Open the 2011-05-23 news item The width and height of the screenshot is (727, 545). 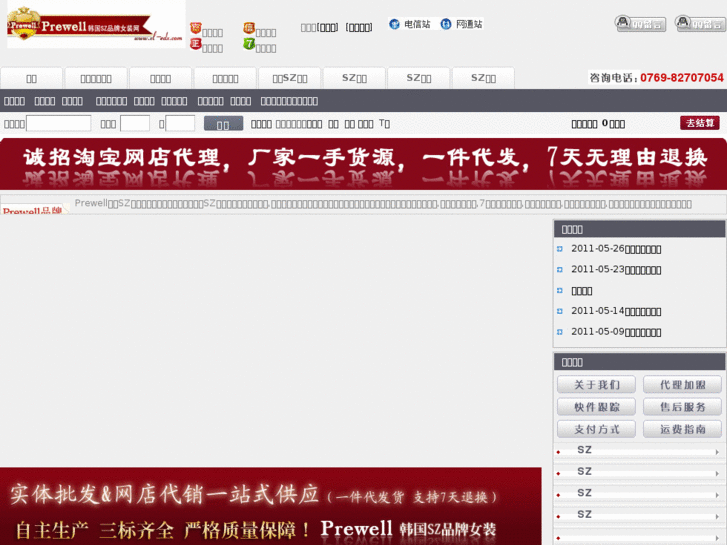[x=616, y=269]
